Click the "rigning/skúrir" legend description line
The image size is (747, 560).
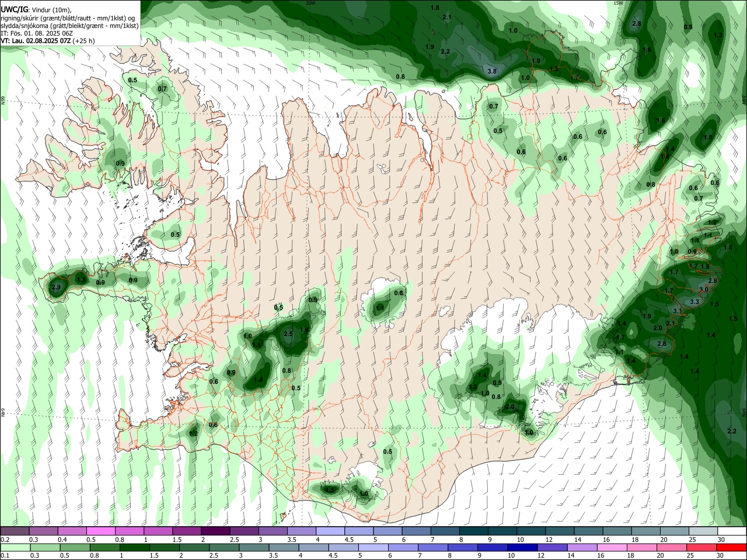(x=69, y=17)
